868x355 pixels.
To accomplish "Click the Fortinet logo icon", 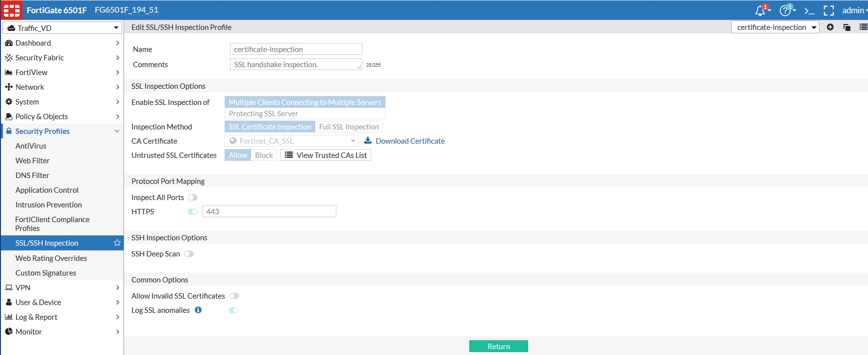I will point(12,10).
